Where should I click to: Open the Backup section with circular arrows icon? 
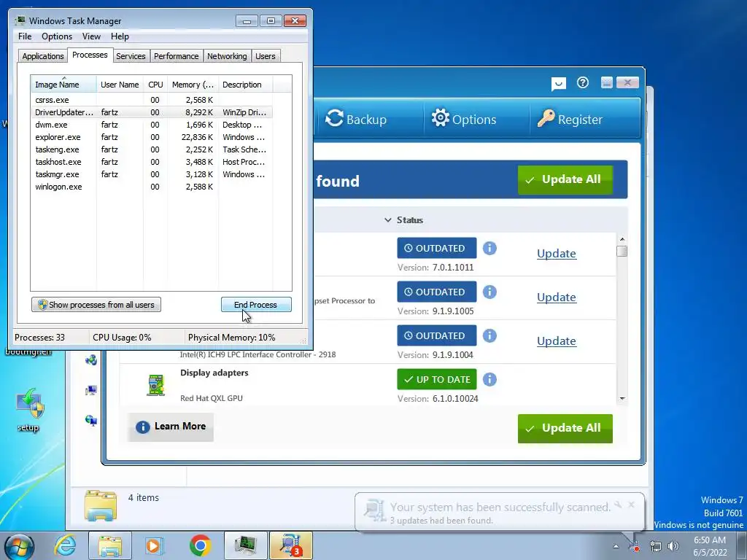point(355,119)
